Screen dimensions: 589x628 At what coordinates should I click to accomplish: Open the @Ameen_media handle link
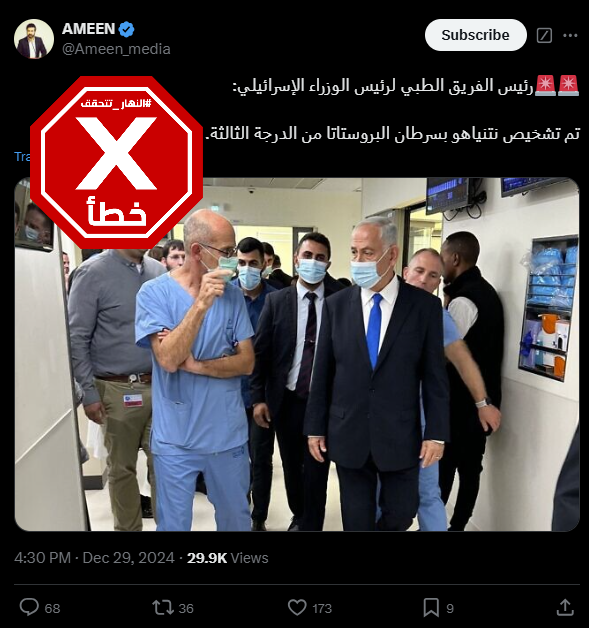tap(116, 49)
